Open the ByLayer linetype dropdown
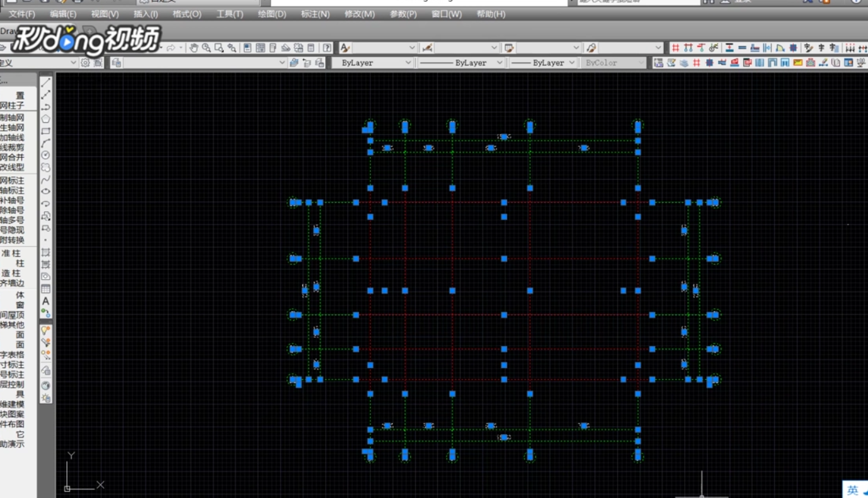This screenshot has width=868, height=498. [x=460, y=62]
